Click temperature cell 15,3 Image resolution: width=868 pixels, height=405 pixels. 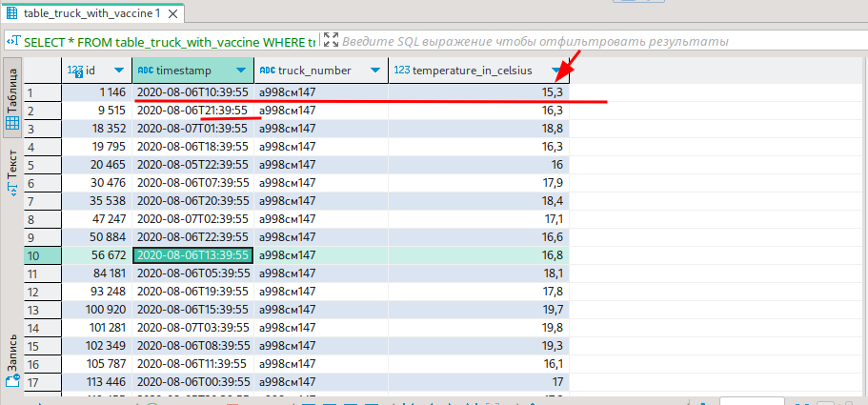pyautogui.click(x=479, y=93)
